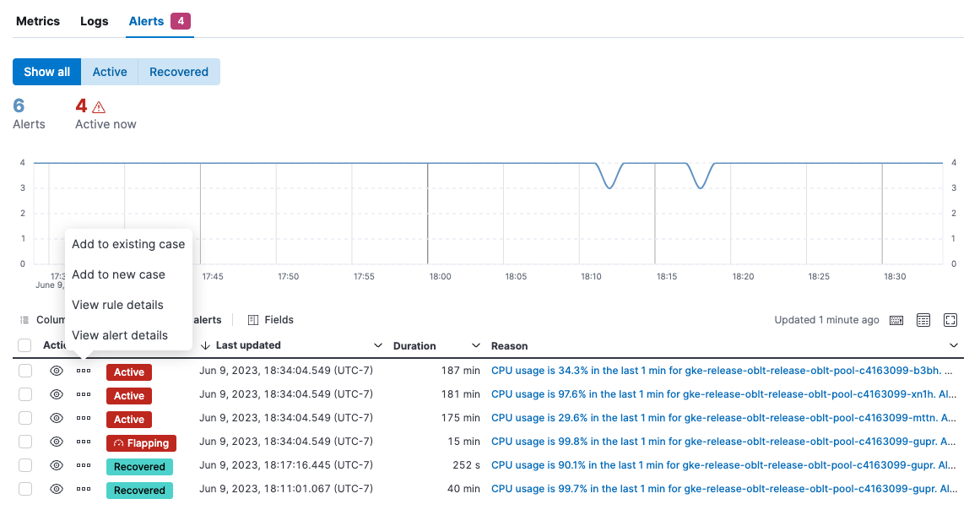Viewport: 980px width, 510px height.
Task: Open the Reason column dropdown
Action: [954, 345]
